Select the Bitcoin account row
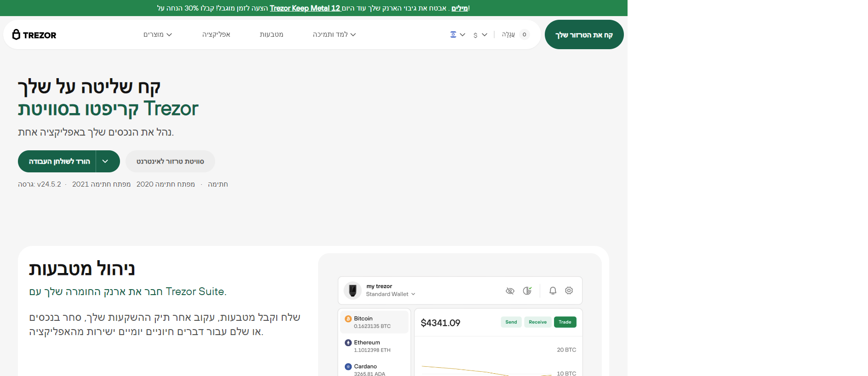Image resolution: width=868 pixels, height=376 pixels. (x=374, y=322)
